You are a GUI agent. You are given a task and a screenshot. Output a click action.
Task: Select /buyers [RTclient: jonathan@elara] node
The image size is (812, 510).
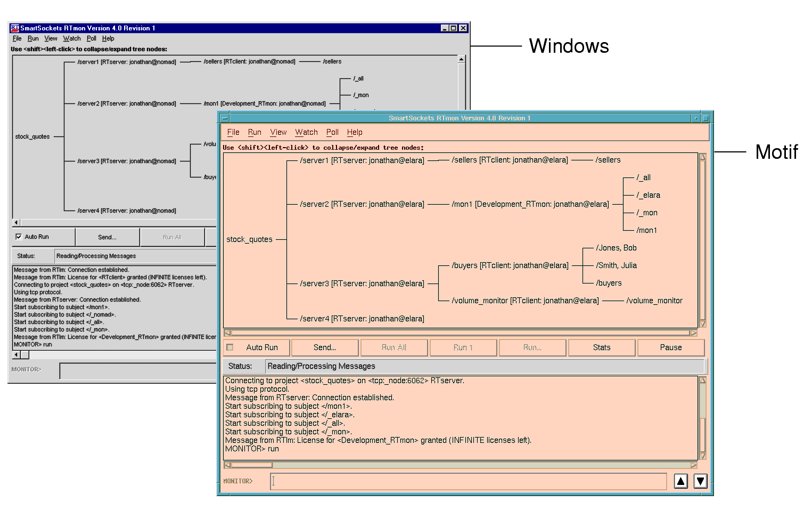click(x=510, y=265)
